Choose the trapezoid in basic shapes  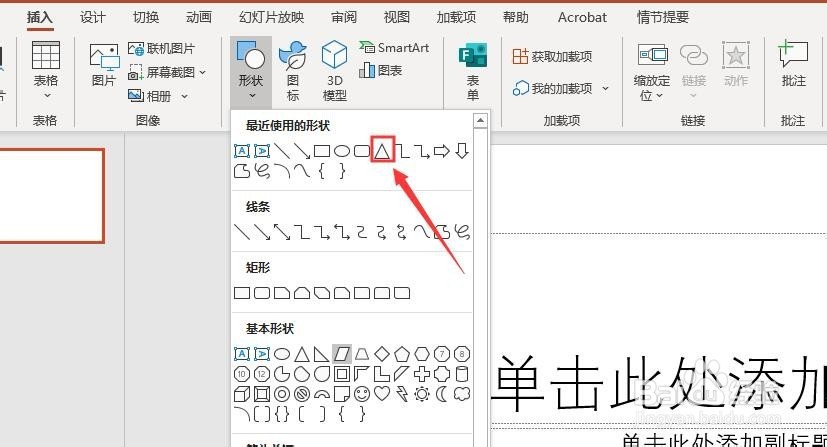click(x=362, y=354)
